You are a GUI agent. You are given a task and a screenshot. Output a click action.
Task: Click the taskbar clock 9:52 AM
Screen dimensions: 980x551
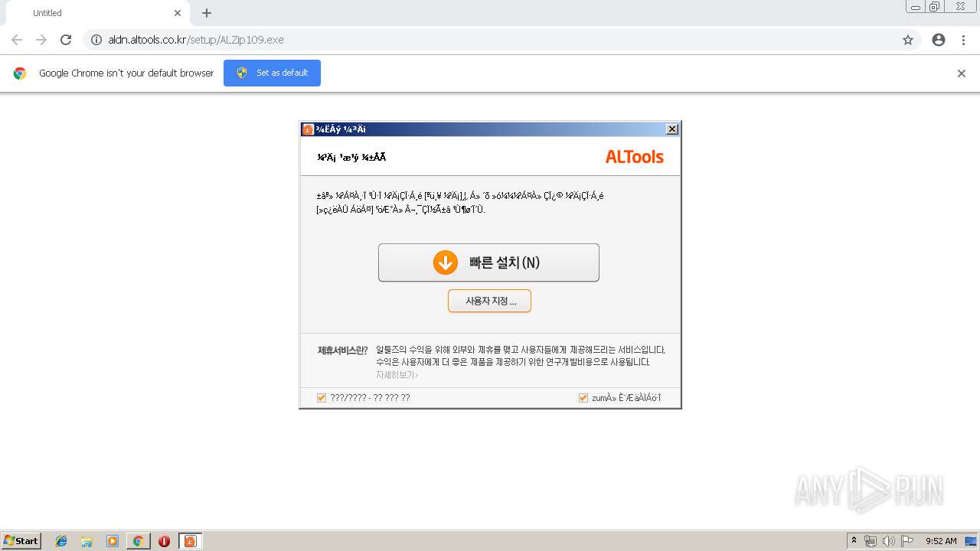pyautogui.click(x=941, y=541)
